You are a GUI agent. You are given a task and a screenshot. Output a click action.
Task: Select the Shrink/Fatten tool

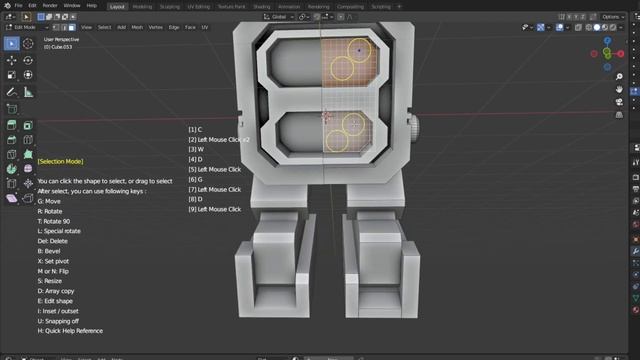(x=28, y=184)
